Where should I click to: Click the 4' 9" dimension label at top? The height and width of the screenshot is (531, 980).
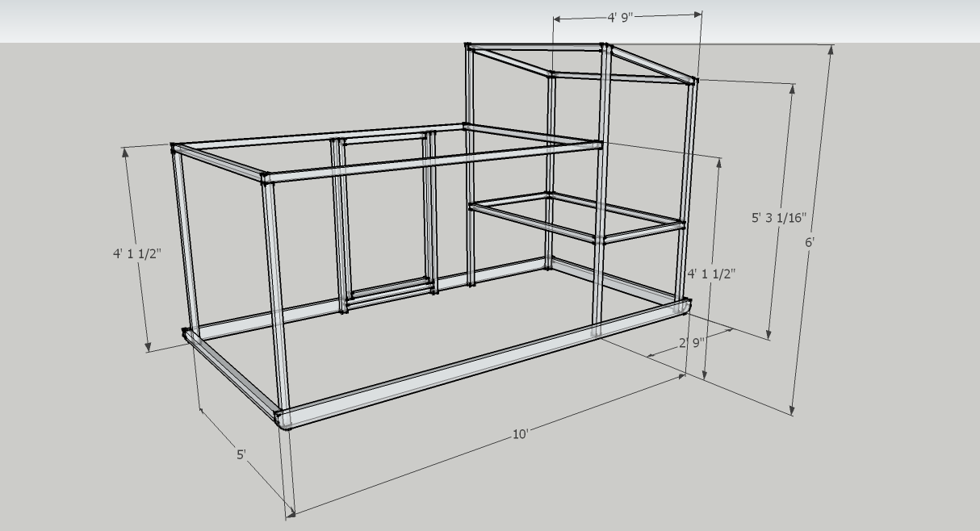[620, 16]
